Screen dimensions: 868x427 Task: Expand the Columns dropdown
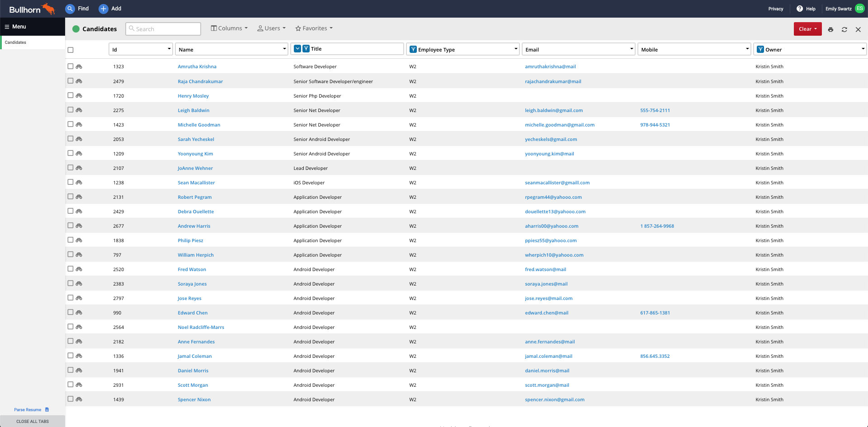tap(229, 28)
